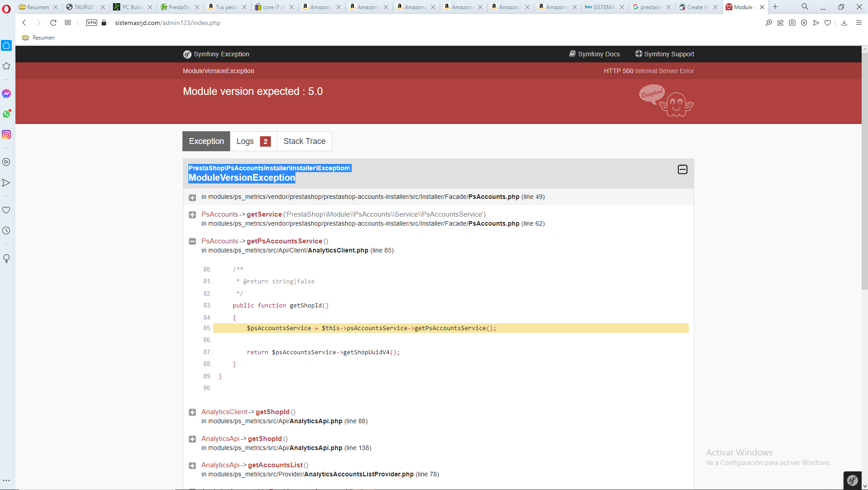The width and height of the screenshot is (868, 490).
Task: Switch to the Logs tab
Action: tap(253, 141)
